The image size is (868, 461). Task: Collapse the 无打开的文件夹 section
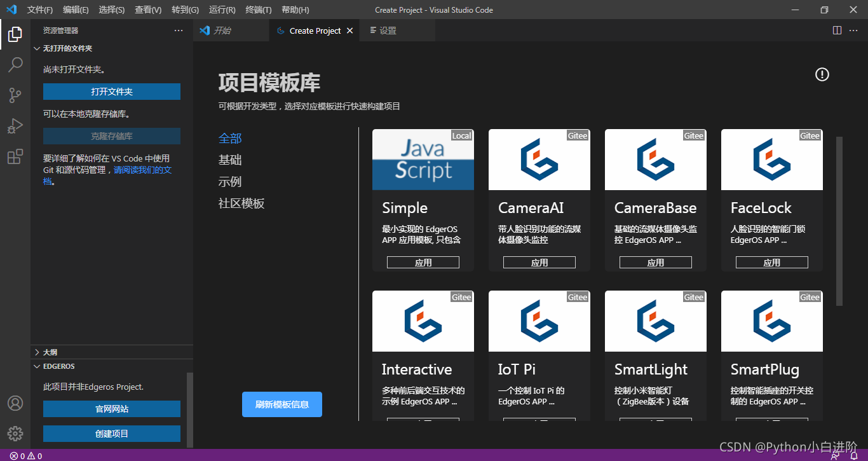point(112,48)
